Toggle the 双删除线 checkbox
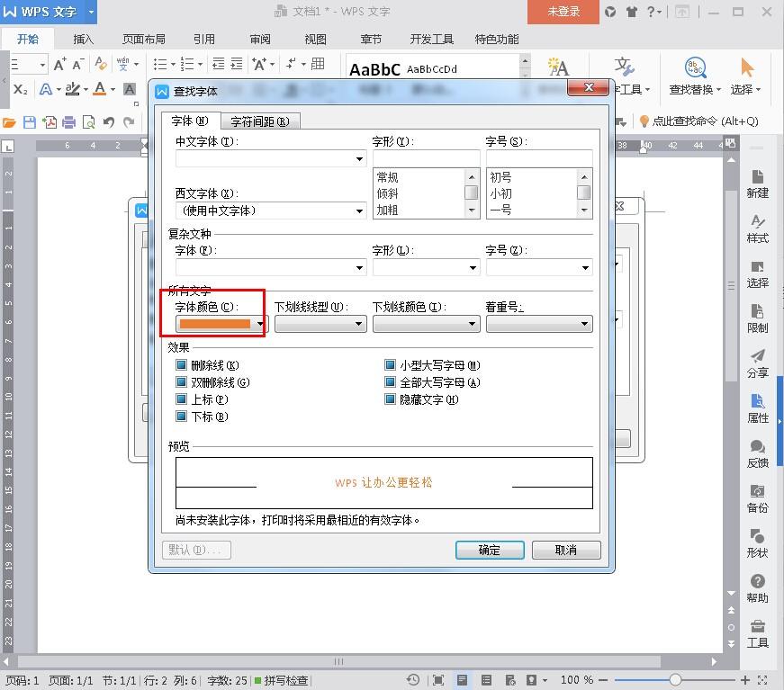 point(181,382)
